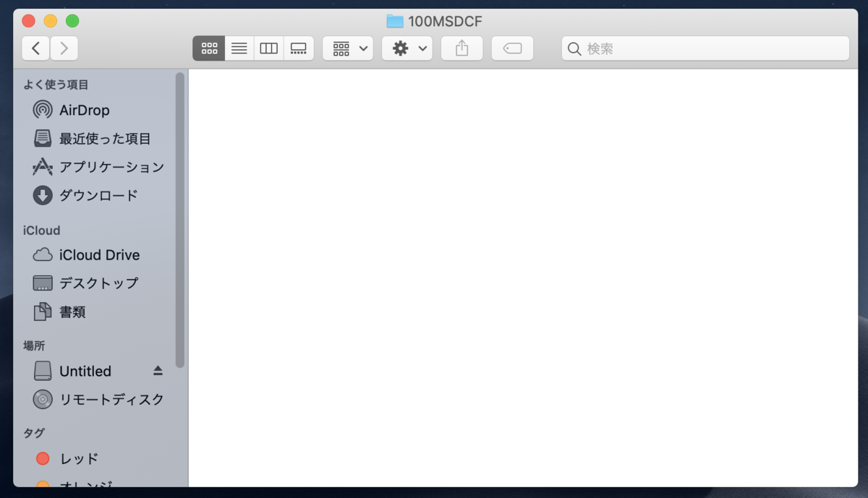Click the Share toolbar button
This screenshot has height=498, width=868.
[462, 48]
